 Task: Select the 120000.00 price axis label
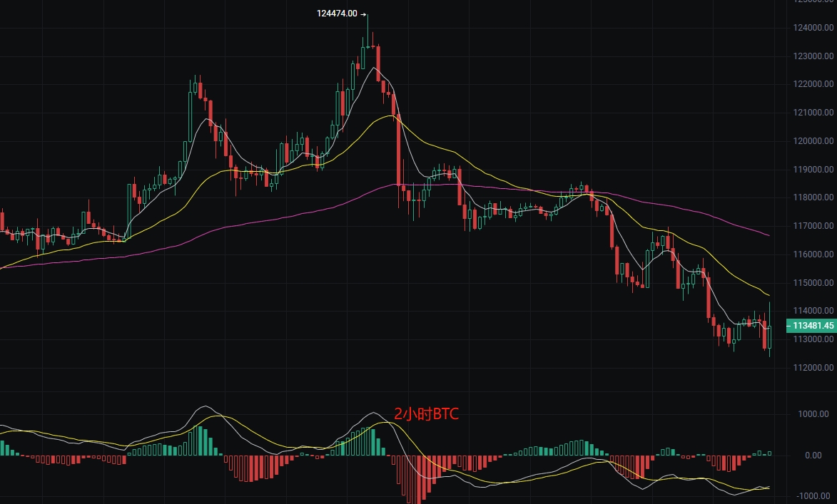click(813, 141)
